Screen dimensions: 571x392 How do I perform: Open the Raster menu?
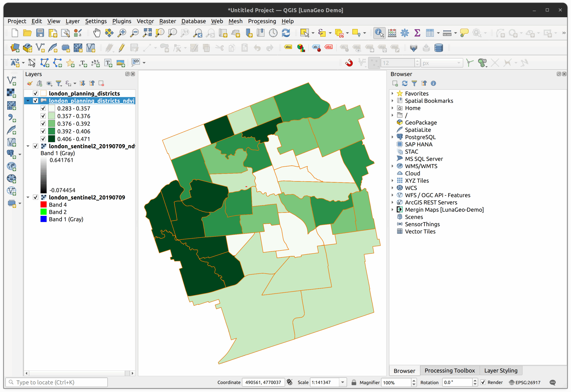pyautogui.click(x=167, y=21)
